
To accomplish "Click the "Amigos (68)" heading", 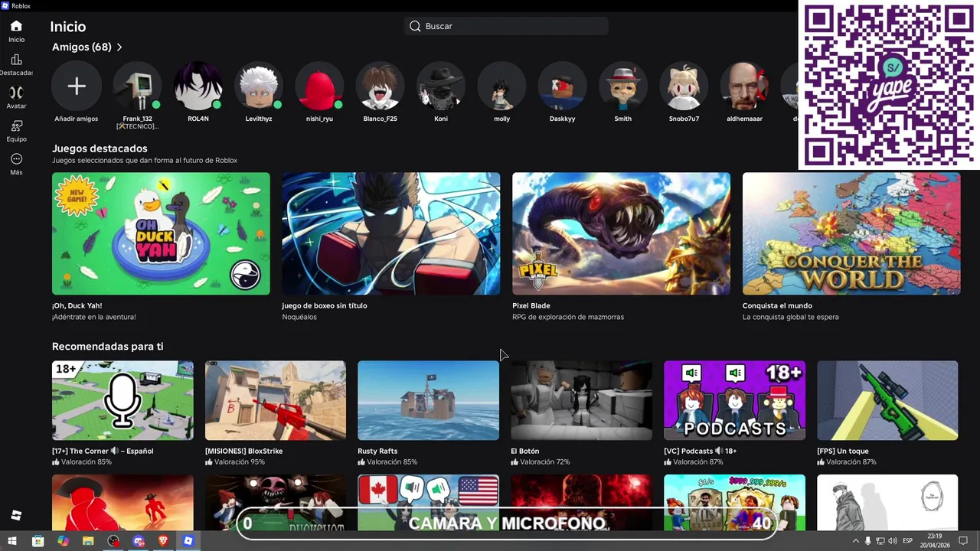I will click(82, 47).
